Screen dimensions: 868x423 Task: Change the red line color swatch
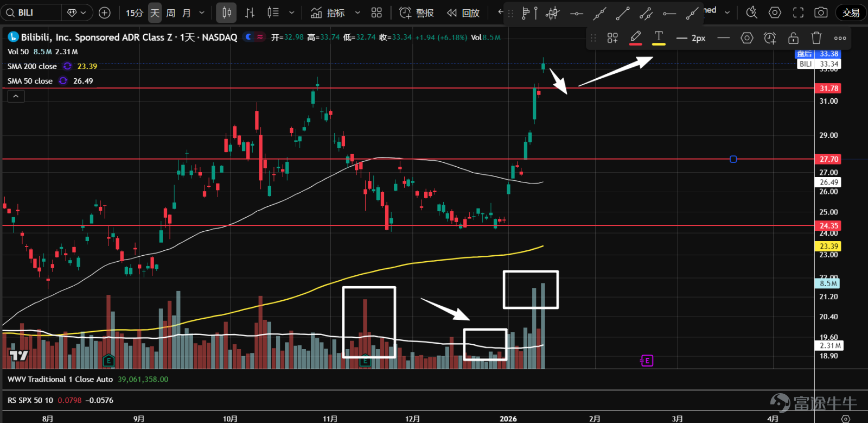pos(635,38)
